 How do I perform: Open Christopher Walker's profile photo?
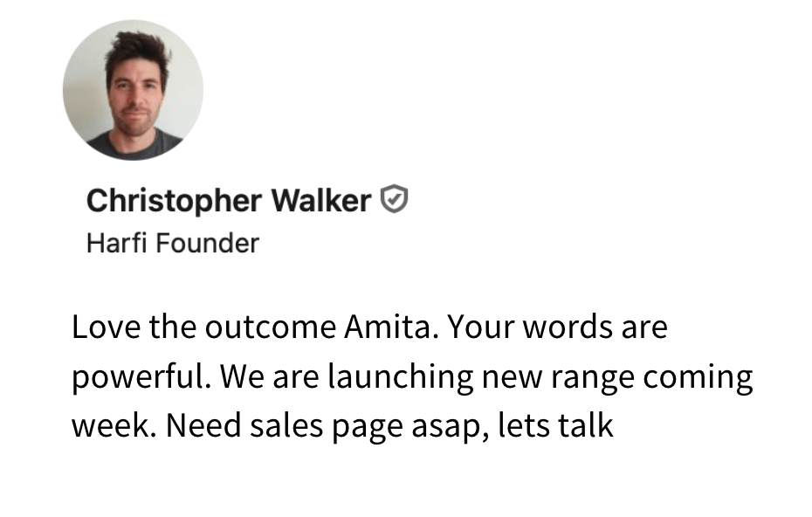click(133, 90)
